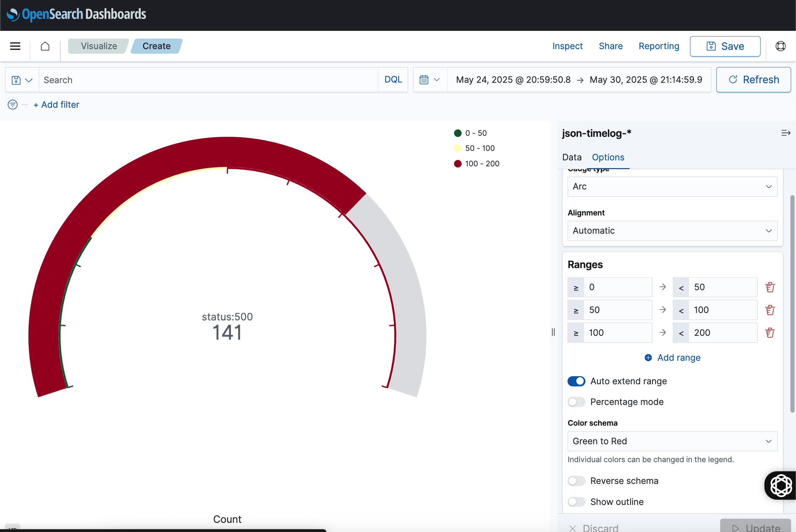Image resolution: width=796 pixels, height=532 pixels.
Task: Remove the 100 to 200 range
Action: click(770, 333)
